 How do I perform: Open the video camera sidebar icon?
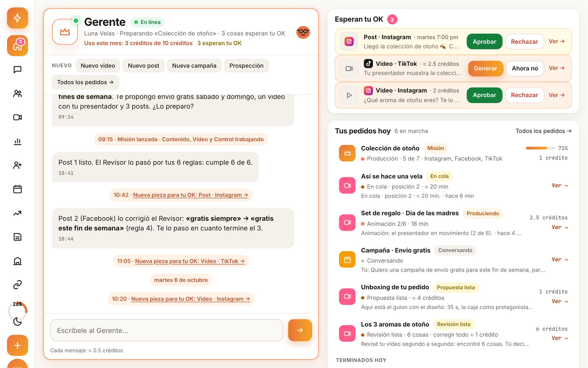click(x=17, y=117)
